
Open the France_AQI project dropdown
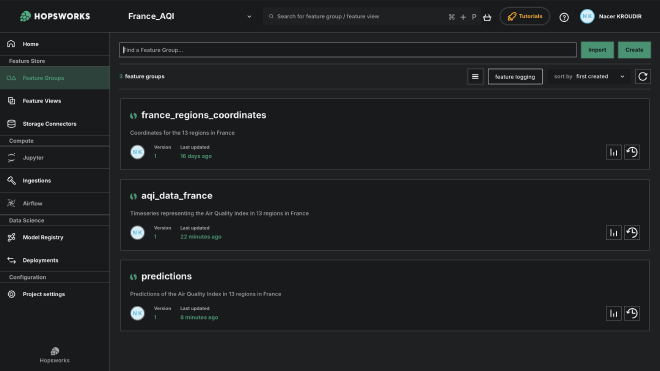[189, 16]
